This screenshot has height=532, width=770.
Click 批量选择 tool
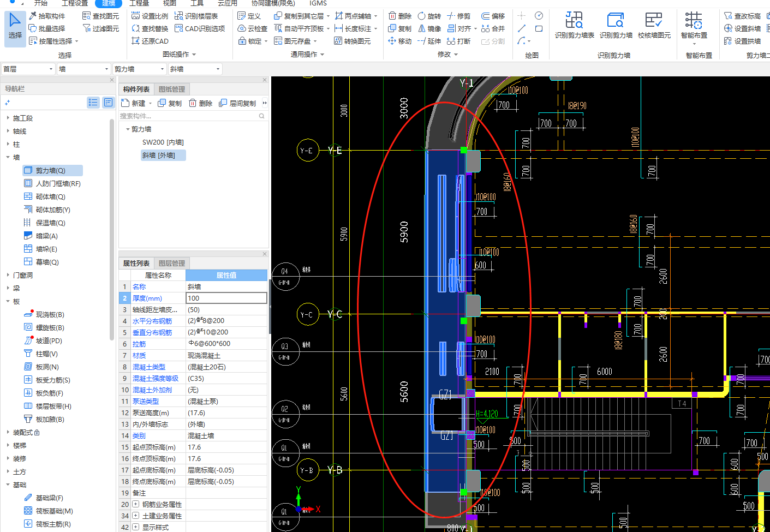(47, 28)
